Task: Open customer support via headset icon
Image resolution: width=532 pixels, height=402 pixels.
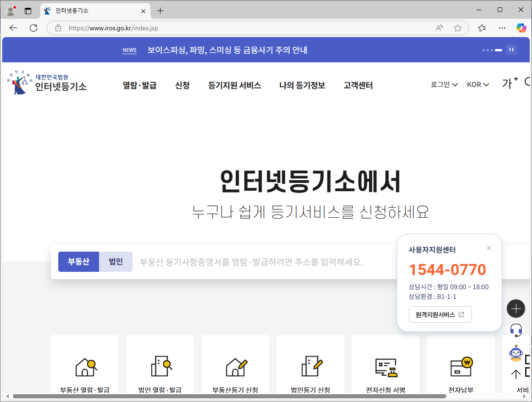Action: coord(516,330)
